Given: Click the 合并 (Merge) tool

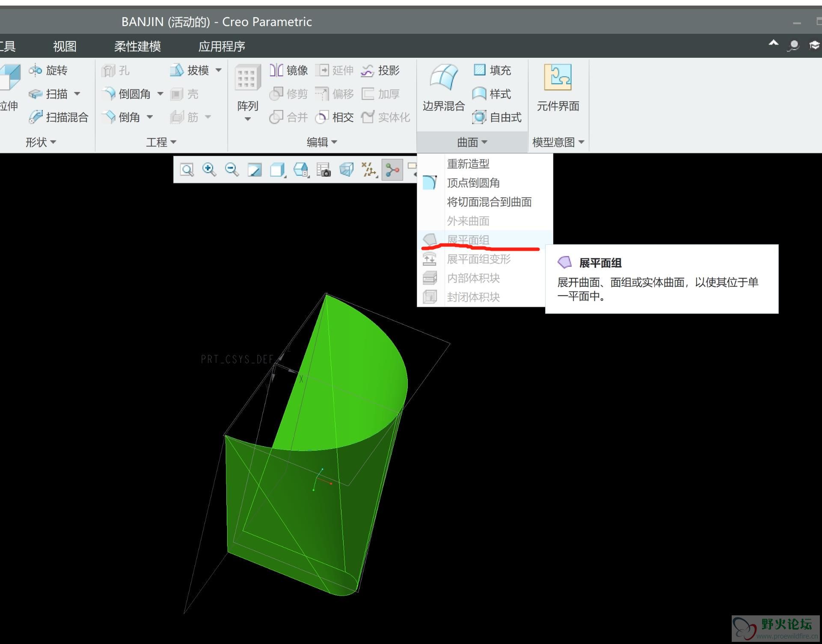Looking at the screenshot, I should coord(289,117).
